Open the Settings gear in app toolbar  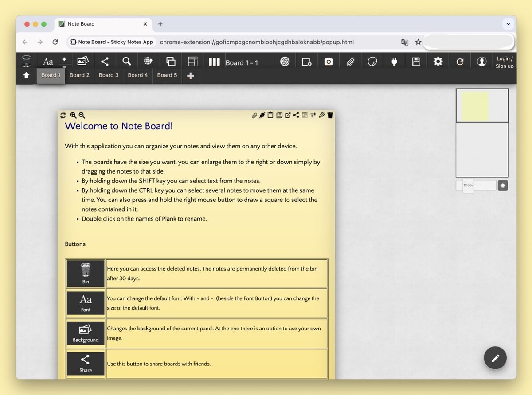coord(438,62)
